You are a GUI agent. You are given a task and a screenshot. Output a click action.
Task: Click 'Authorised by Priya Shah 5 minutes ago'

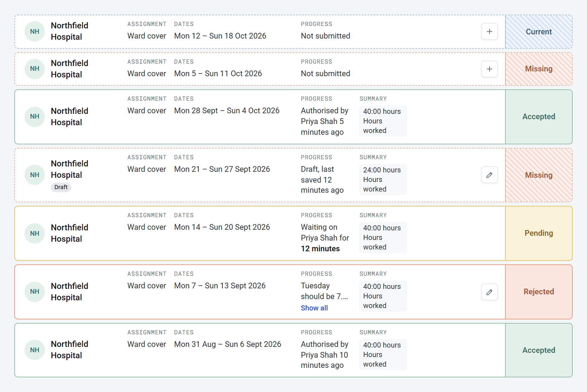(x=325, y=121)
